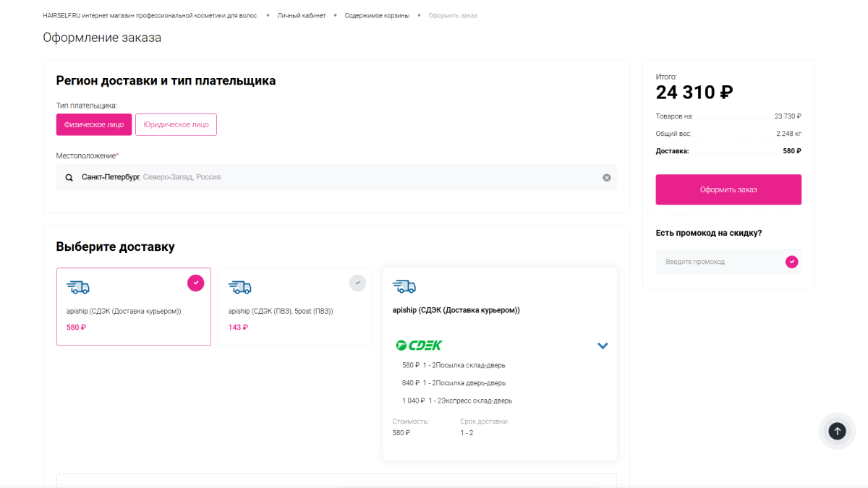Choose Юридическое лицо payer type

(176, 124)
